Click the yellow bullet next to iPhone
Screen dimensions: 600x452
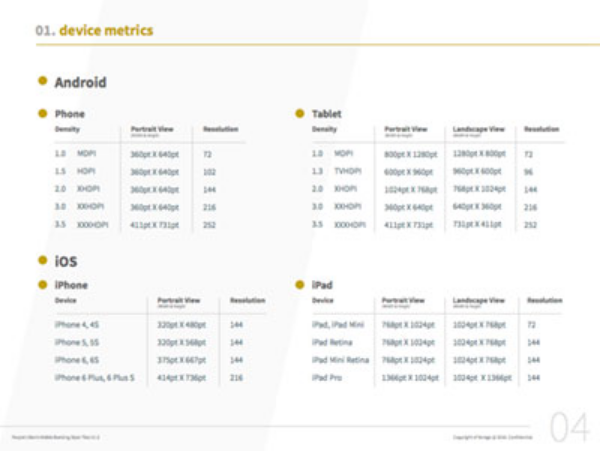(x=42, y=285)
